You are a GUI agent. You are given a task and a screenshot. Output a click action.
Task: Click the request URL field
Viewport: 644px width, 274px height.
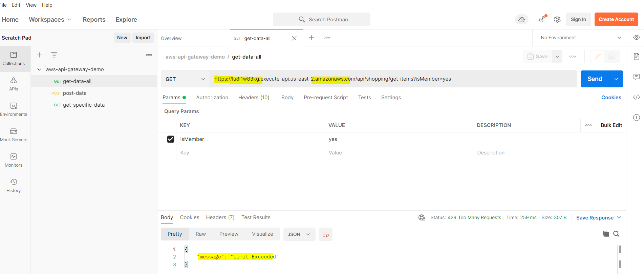click(x=393, y=79)
